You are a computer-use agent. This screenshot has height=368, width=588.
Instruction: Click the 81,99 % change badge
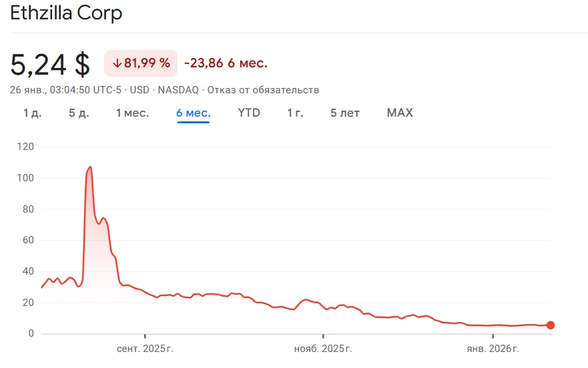point(141,63)
